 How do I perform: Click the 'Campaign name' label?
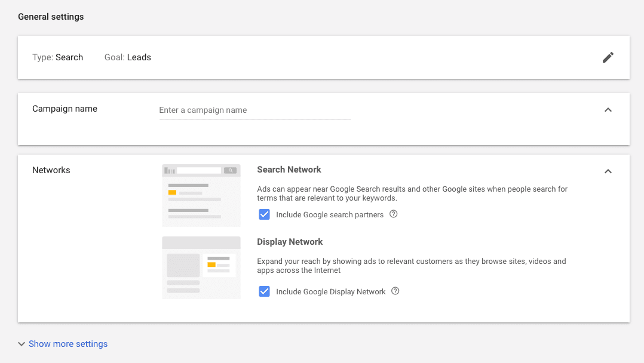point(65,109)
